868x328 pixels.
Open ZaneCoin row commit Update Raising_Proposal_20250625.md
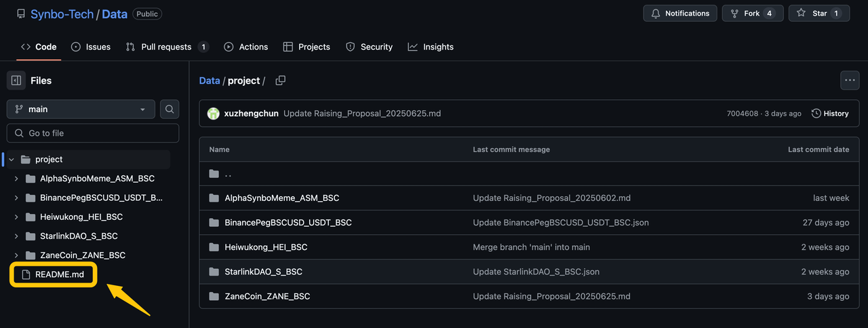[552, 296]
